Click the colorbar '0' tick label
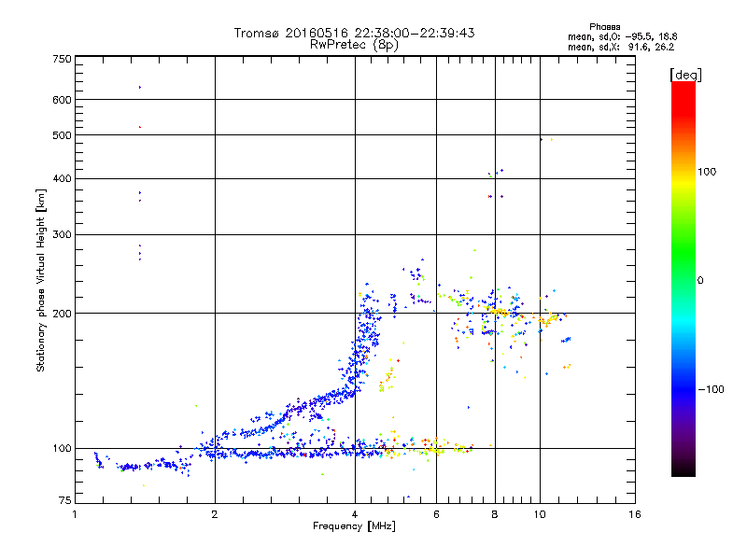 700,281
